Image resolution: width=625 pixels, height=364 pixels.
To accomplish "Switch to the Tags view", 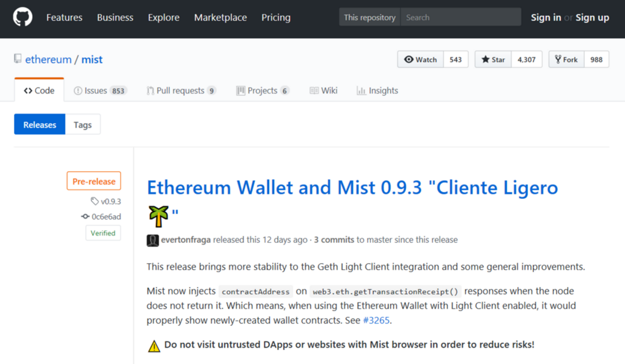I will pyautogui.click(x=83, y=124).
